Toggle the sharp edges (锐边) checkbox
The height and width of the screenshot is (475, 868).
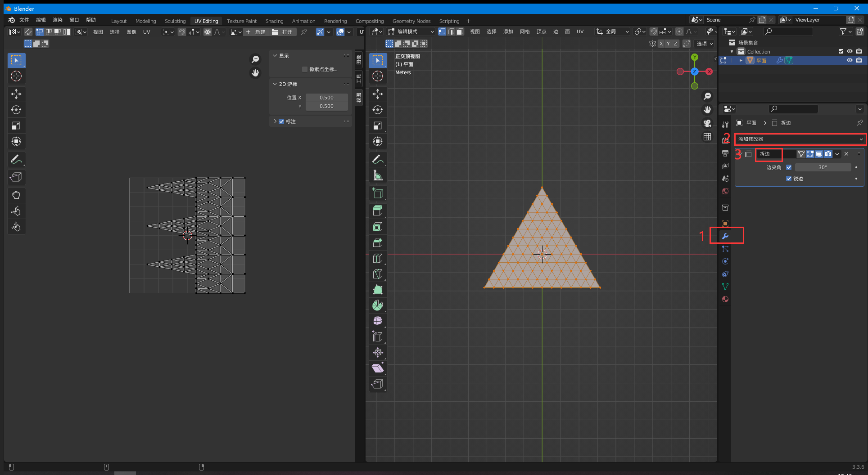click(x=789, y=179)
